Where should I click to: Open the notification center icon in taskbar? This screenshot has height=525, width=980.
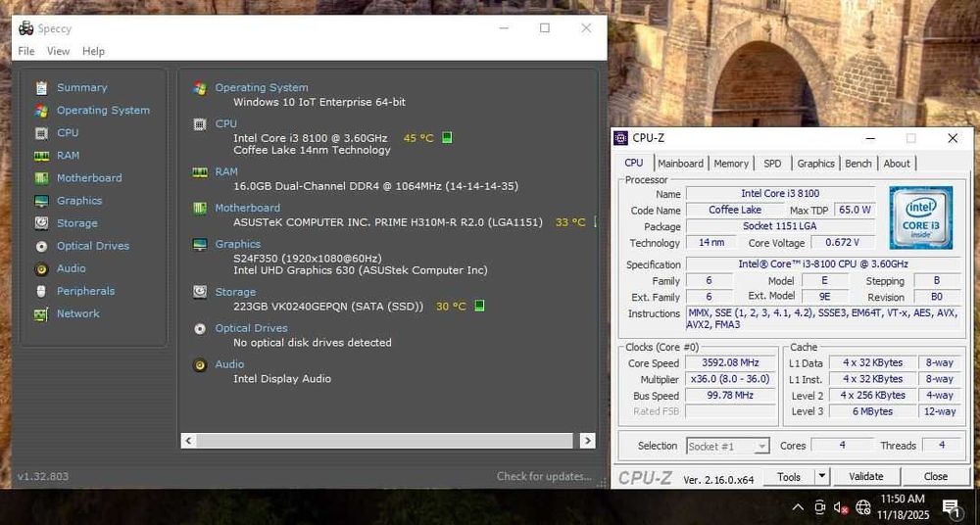952,507
